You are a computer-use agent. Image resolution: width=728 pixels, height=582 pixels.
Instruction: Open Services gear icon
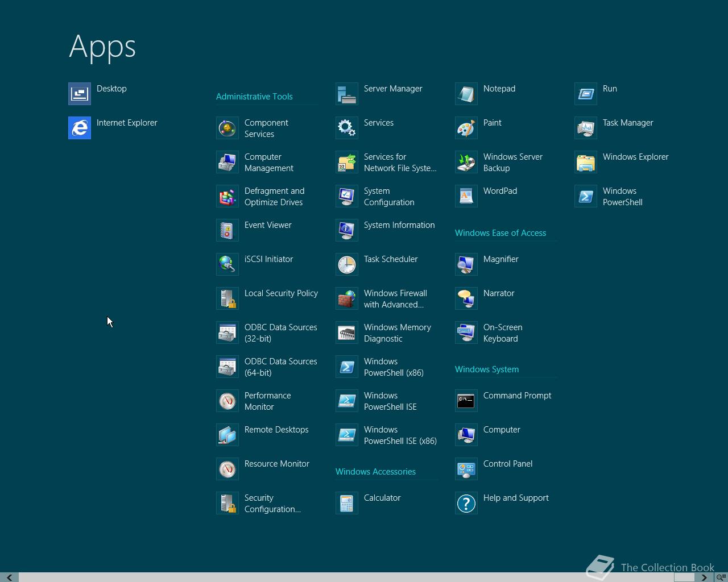pos(347,128)
